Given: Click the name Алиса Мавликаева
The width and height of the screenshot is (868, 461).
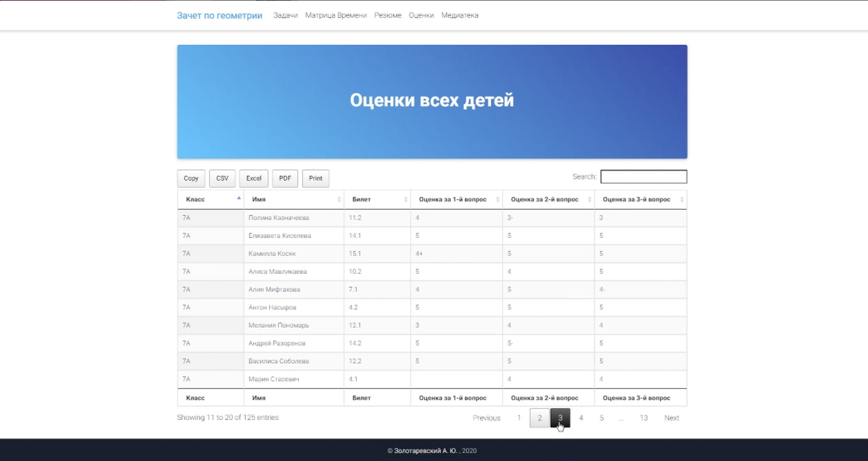Looking at the screenshot, I should tap(278, 271).
